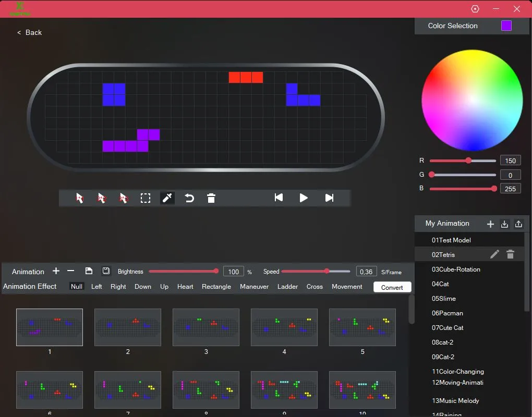The height and width of the screenshot is (417, 532).
Task: Select the Heart animation effect
Action: tap(185, 287)
